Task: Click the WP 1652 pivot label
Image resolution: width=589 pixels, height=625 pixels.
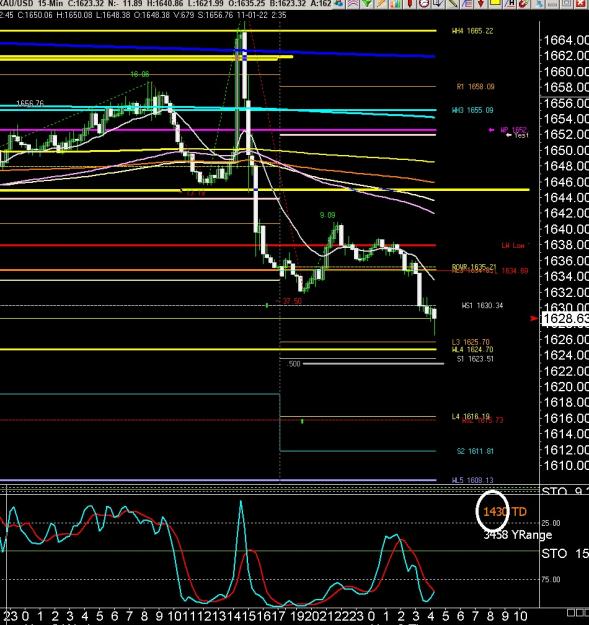Action: click(513, 130)
